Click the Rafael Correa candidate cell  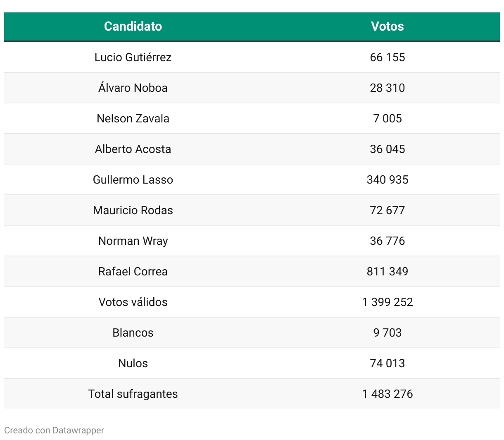click(x=133, y=271)
